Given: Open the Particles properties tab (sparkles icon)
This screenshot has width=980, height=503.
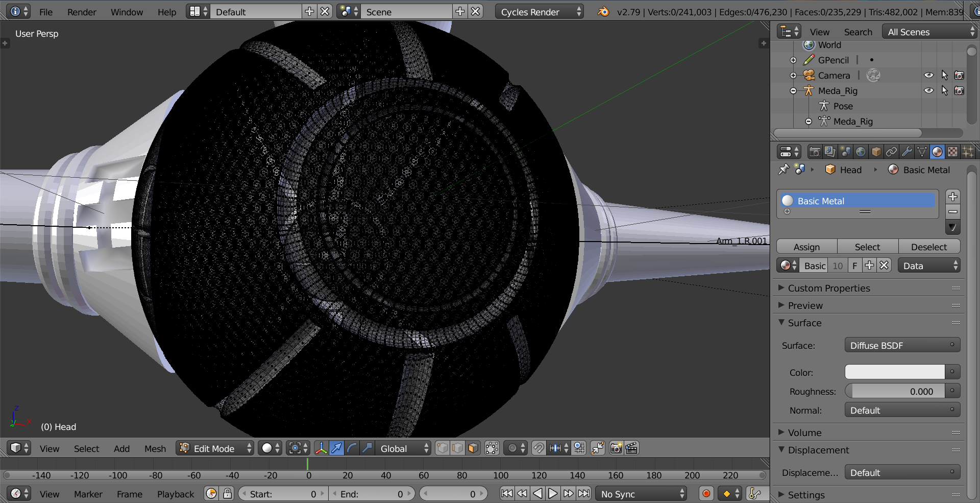Looking at the screenshot, I should point(968,152).
